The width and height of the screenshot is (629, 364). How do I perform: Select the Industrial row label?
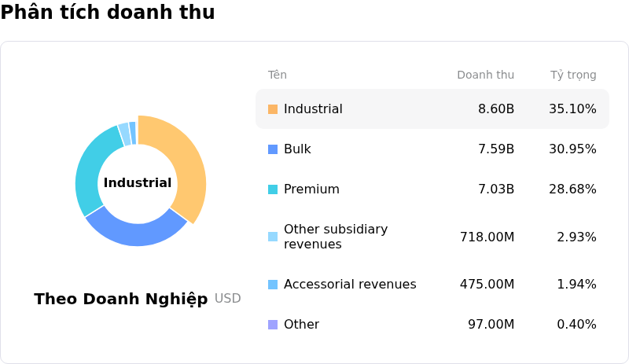point(313,109)
